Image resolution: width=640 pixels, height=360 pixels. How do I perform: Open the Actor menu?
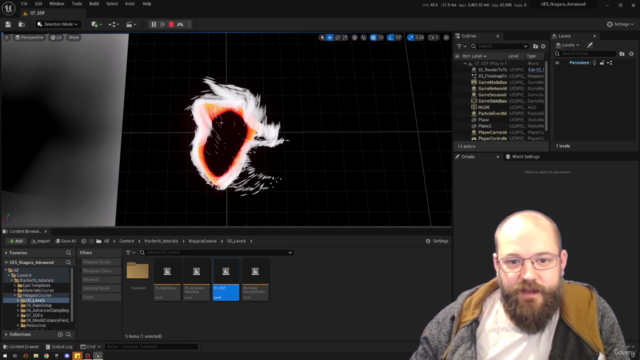click(x=130, y=4)
